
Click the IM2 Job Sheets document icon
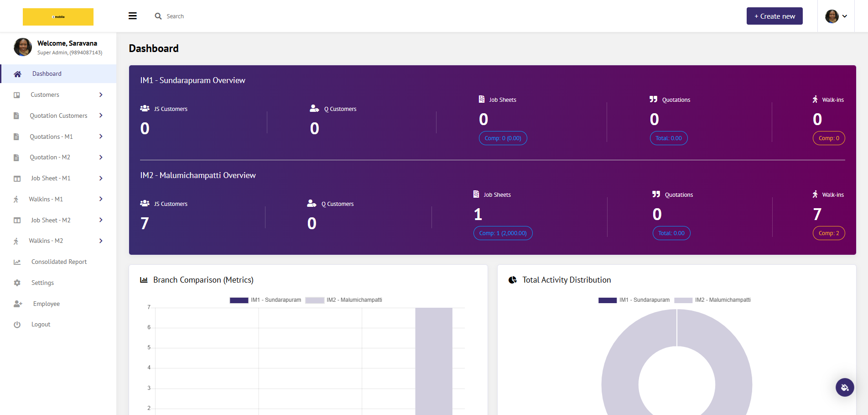click(476, 194)
